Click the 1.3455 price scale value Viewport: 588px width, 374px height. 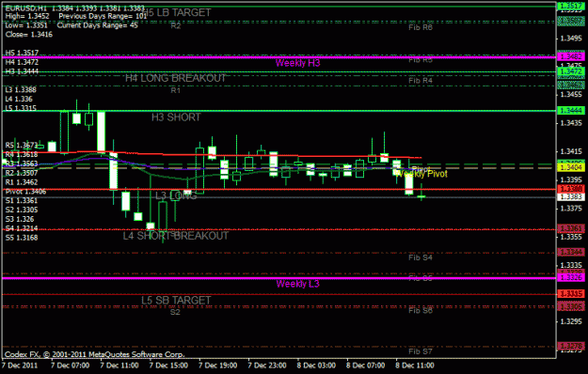(571, 94)
